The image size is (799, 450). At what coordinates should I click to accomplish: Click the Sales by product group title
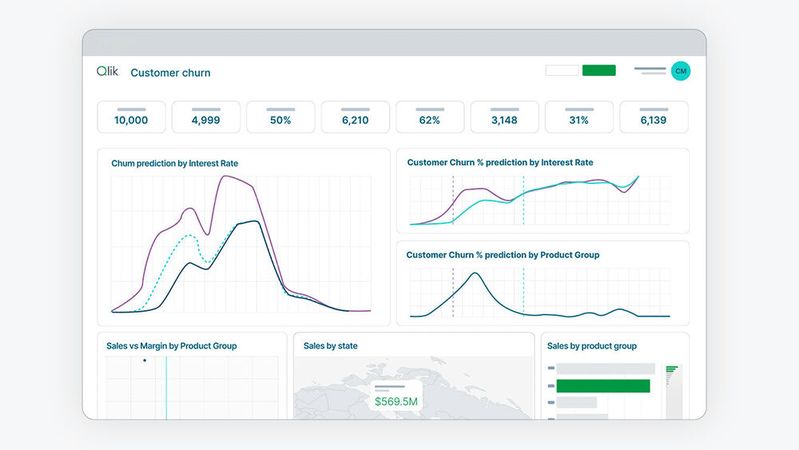coord(592,346)
